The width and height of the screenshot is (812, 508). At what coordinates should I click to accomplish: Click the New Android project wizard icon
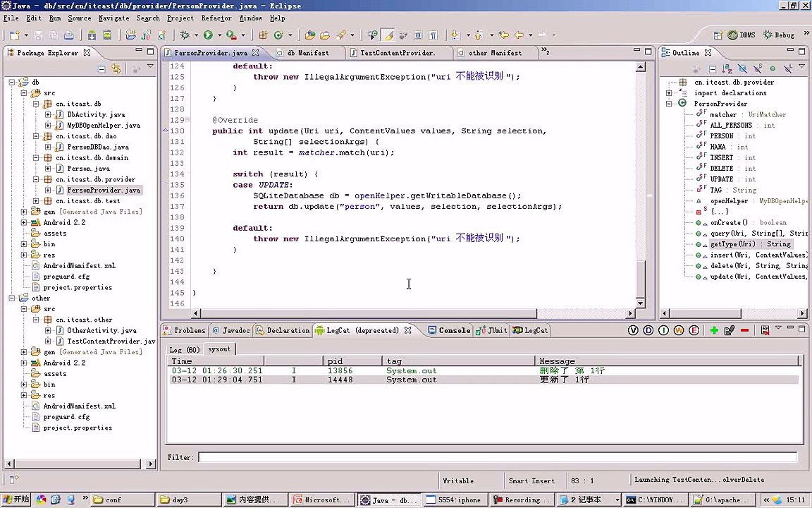point(130,35)
